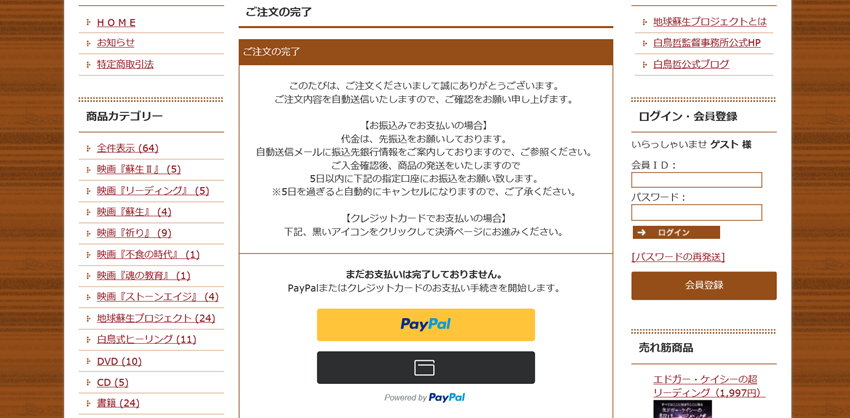The height and width of the screenshot is (418, 850).
Task: Click the ログイン arrow button
Action: [x=676, y=233]
